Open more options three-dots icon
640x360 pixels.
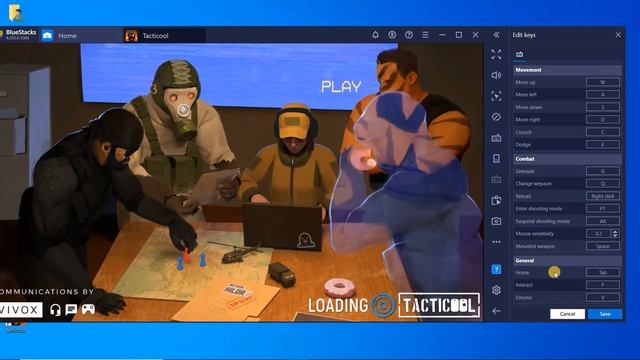496,242
